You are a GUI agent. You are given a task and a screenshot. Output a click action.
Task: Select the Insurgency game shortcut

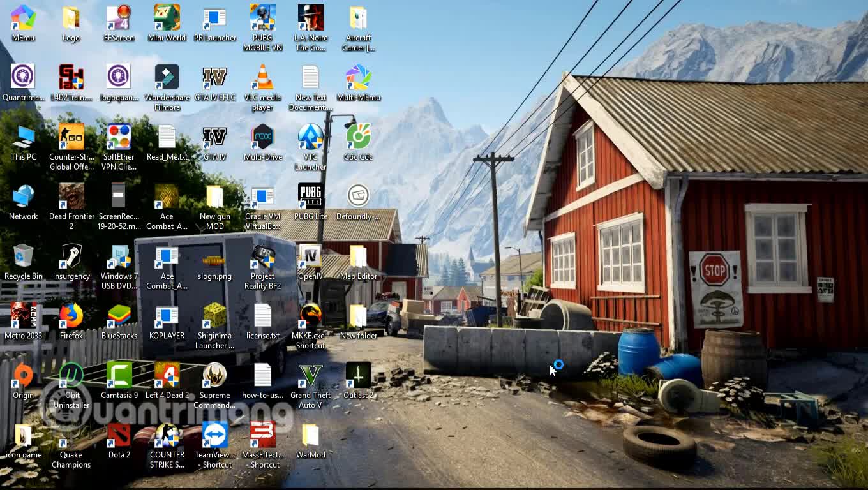tap(71, 262)
